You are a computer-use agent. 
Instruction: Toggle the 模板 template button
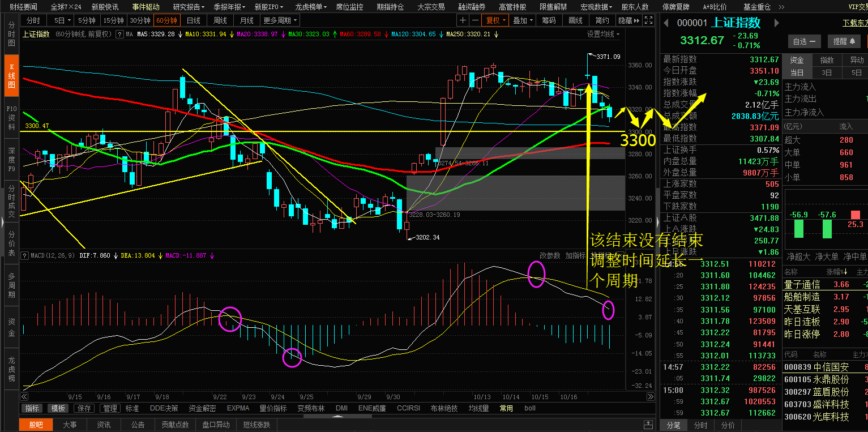(58, 408)
